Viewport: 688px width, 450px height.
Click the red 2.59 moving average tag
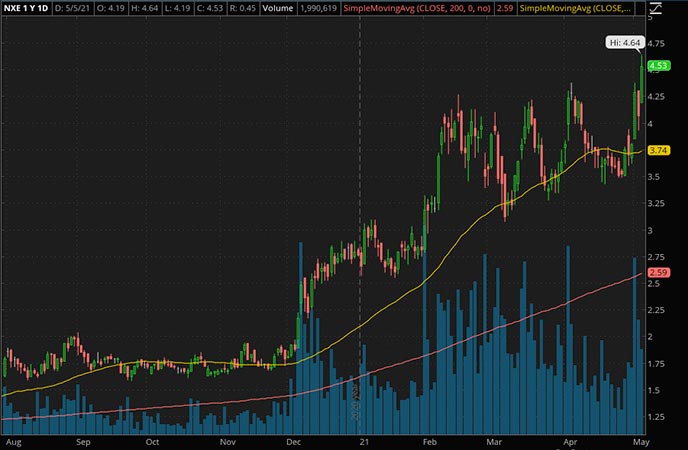pos(658,273)
